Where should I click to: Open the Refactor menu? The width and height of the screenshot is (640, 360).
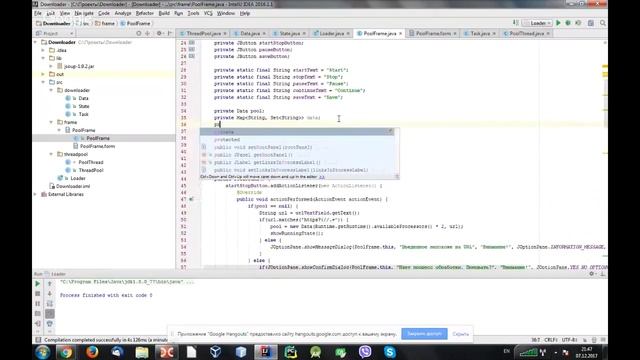tap(145, 13)
